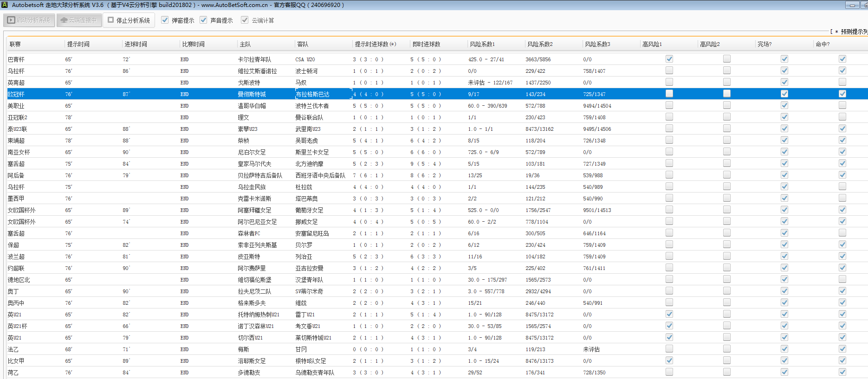Viewport: 868px width, 379px height.
Task: Select the 欧冠杯 曼彻斯特城 match row
Action: pos(252,94)
